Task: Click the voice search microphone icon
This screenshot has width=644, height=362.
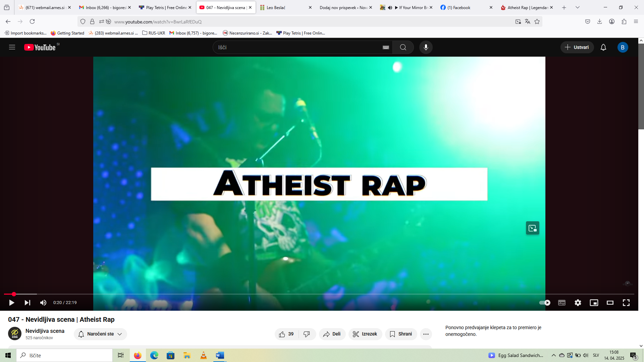Action: [426, 47]
